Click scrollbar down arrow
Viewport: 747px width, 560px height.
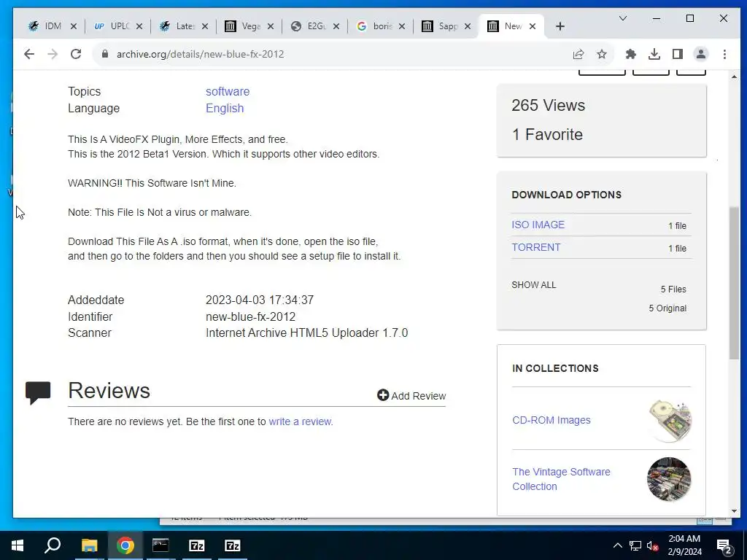tap(734, 511)
